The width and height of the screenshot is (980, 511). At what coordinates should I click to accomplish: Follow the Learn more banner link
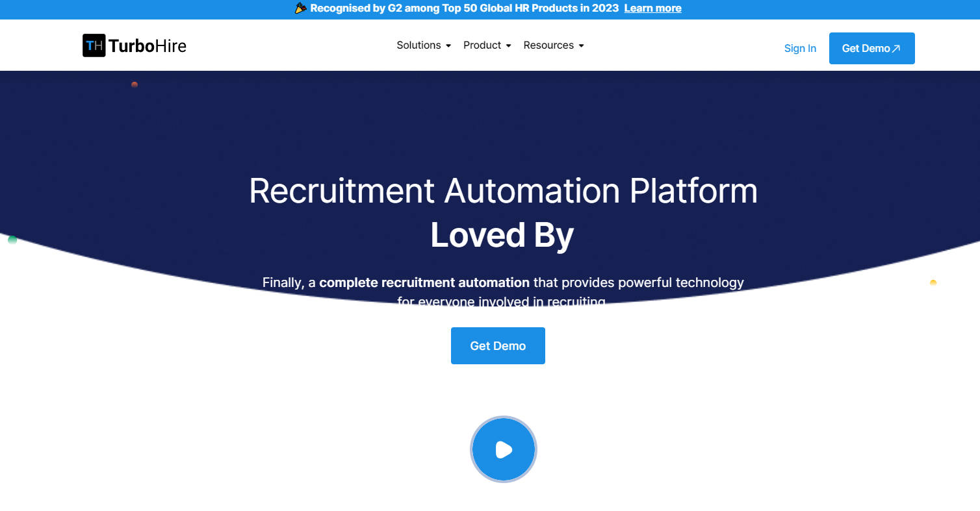coord(652,8)
